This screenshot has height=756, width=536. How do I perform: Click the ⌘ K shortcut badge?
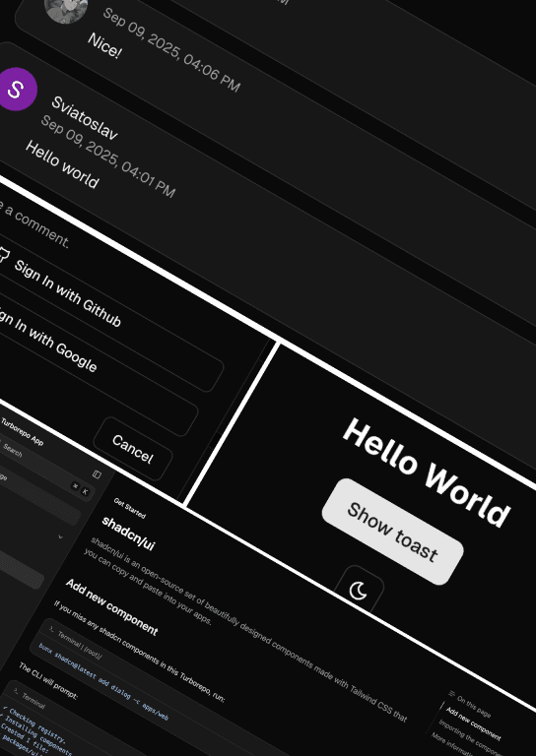tap(81, 489)
